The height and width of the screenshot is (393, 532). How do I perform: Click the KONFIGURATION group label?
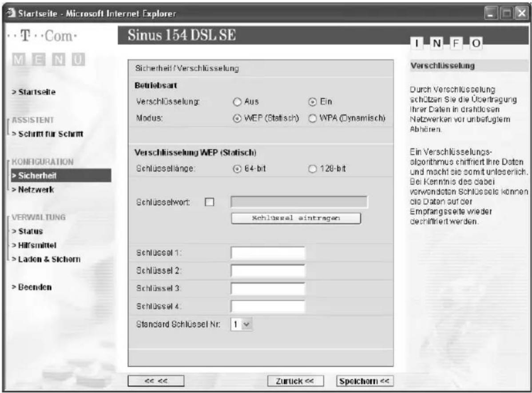pos(43,162)
